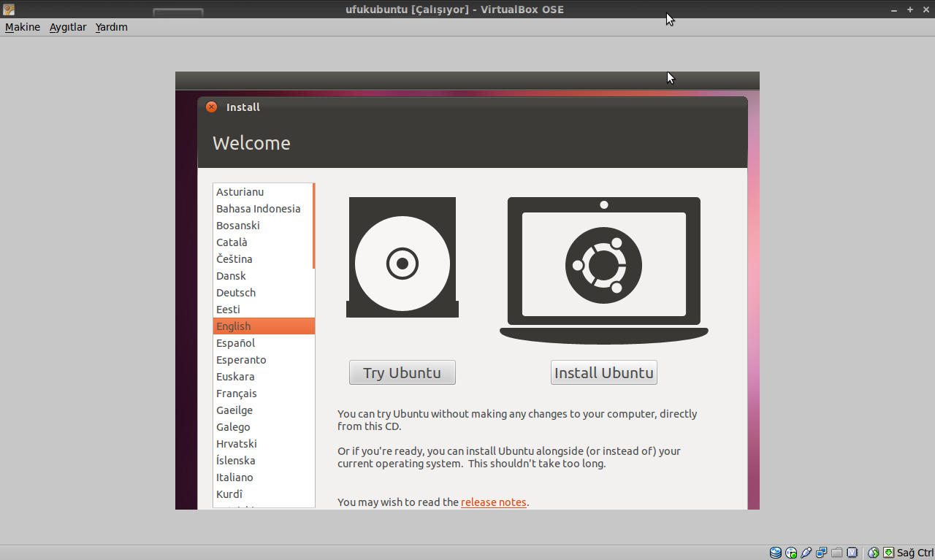Click the virtualization chip icon in status bar
Screen dimensions: 935x560
click(851, 553)
